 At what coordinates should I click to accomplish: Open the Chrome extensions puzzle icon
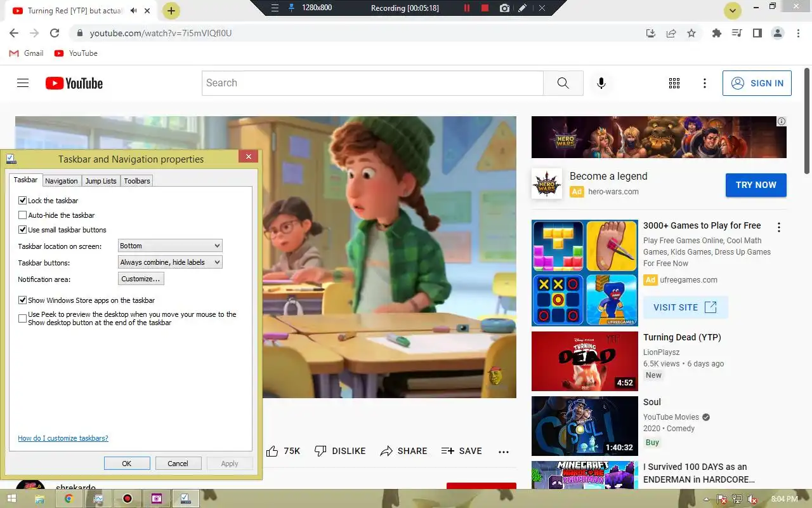point(717,33)
